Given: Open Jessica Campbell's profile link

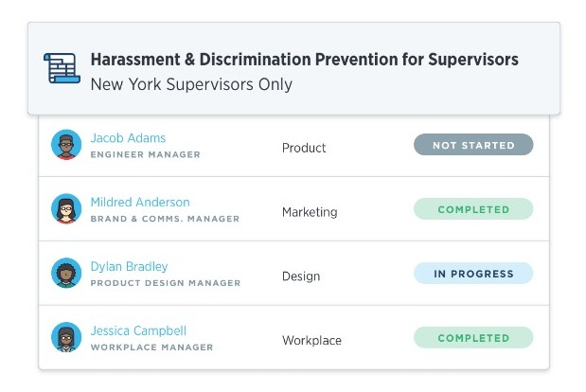Looking at the screenshot, I should [138, 331].
